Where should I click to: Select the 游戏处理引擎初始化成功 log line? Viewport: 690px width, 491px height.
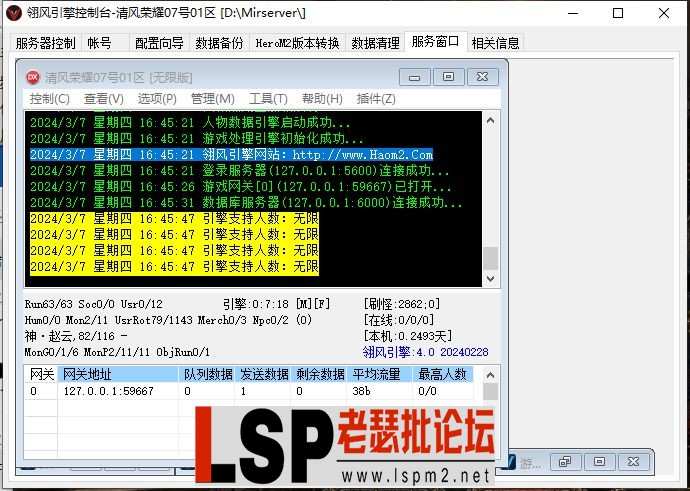tap(197, 139)
